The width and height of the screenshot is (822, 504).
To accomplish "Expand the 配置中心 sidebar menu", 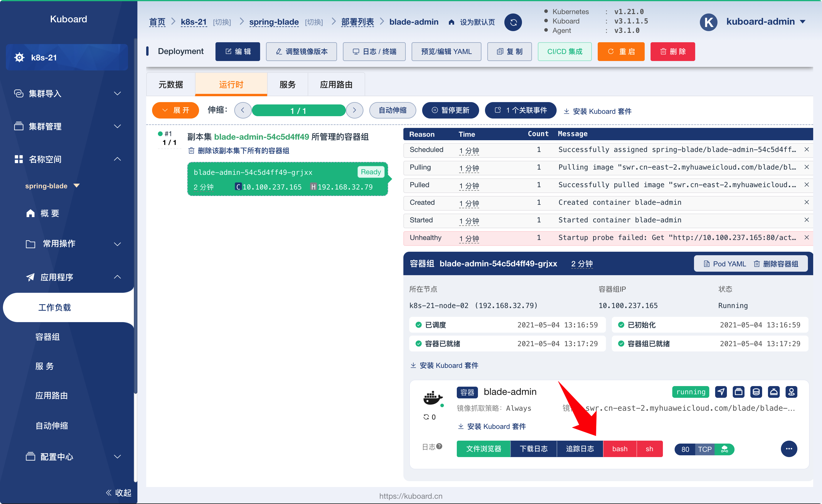I will [x=117, y=457].
